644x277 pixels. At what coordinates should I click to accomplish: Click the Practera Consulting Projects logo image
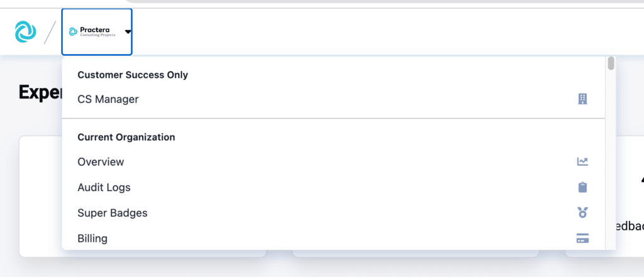click(x=93, y=31)
